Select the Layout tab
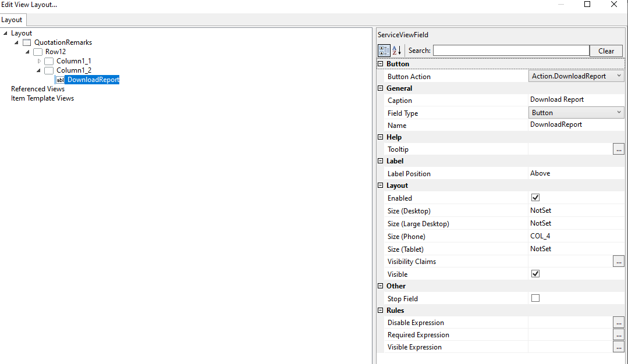This screenshot has height=364, width=628. tap(12, 20)
